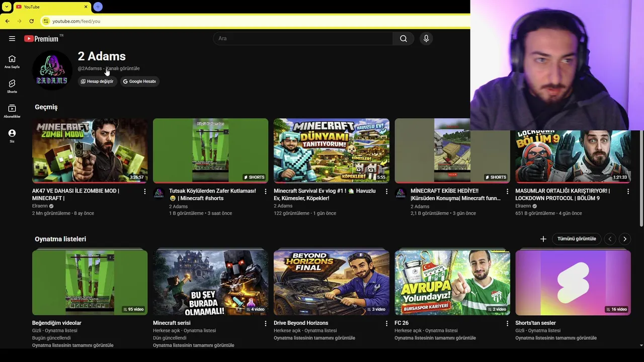Click YouTube tab title
The image size is (644, 362).
32,7
